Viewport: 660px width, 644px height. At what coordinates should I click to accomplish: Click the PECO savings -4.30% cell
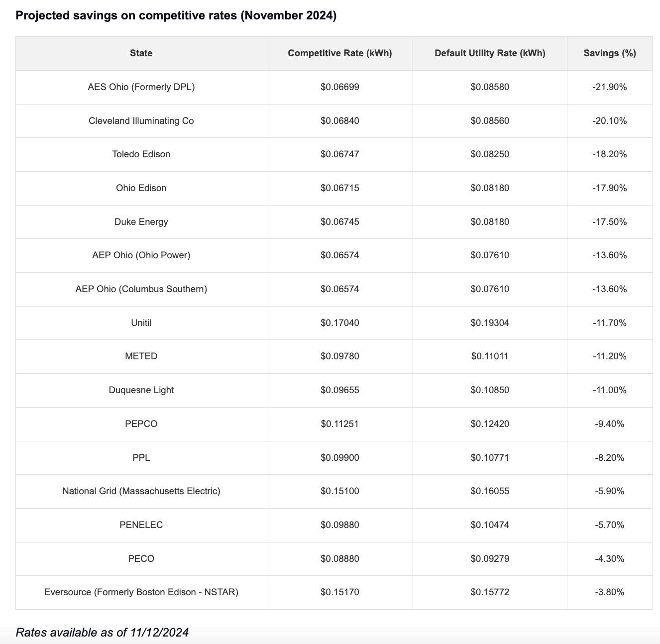[610, 559]
